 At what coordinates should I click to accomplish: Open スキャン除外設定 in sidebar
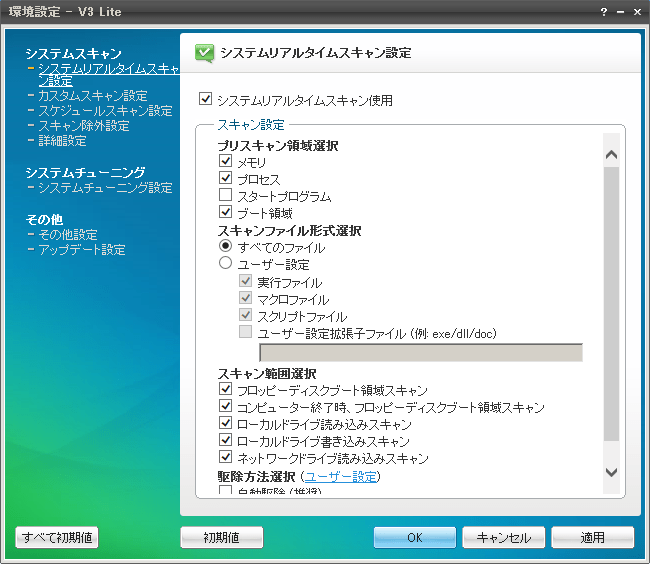84,126
